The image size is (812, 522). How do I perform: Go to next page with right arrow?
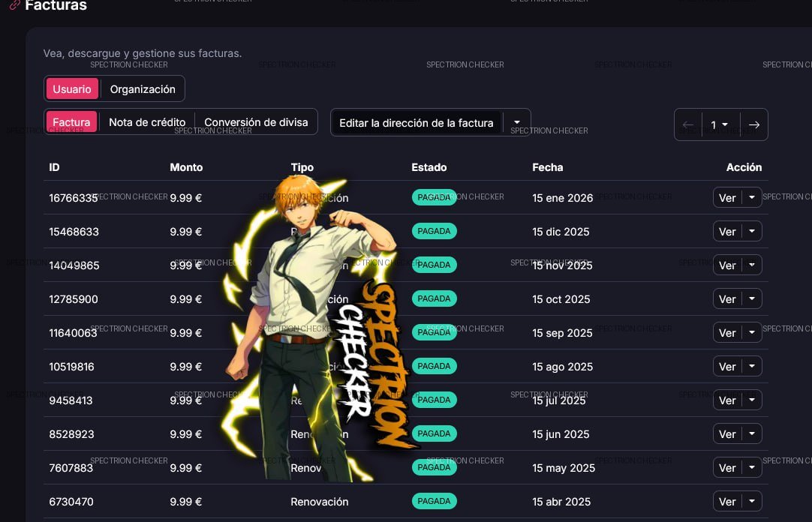753,124
